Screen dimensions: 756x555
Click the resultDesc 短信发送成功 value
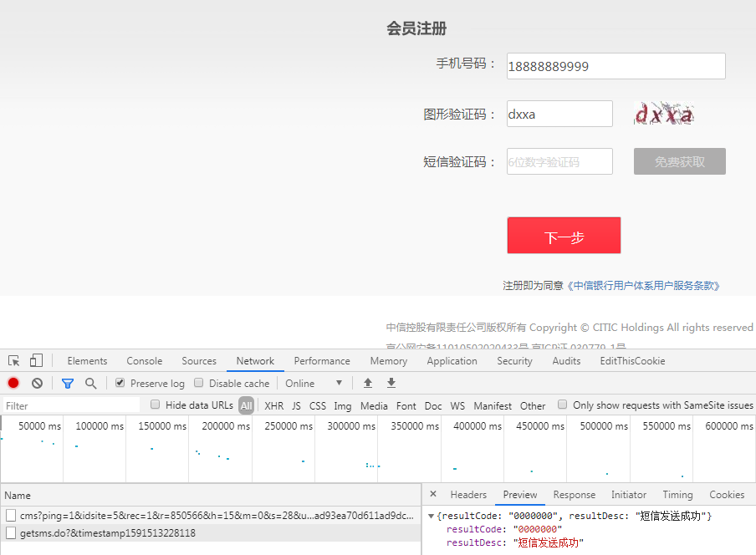coord(549,543)
